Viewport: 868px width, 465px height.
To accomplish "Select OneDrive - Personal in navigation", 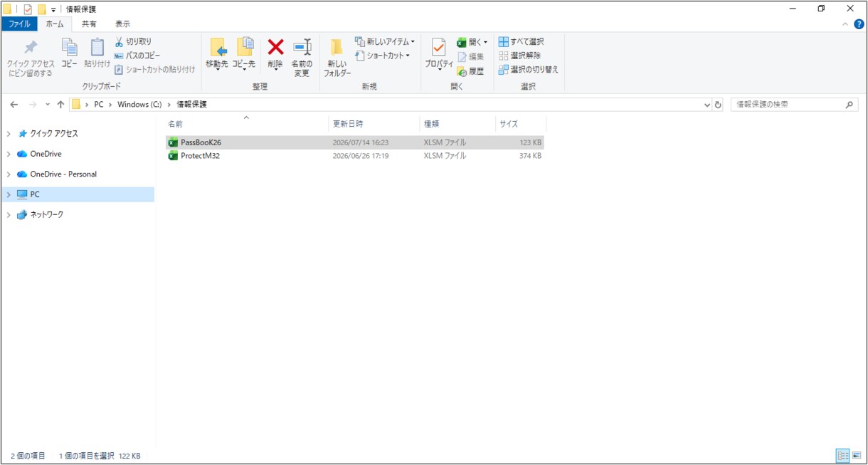I will point(63,174).
